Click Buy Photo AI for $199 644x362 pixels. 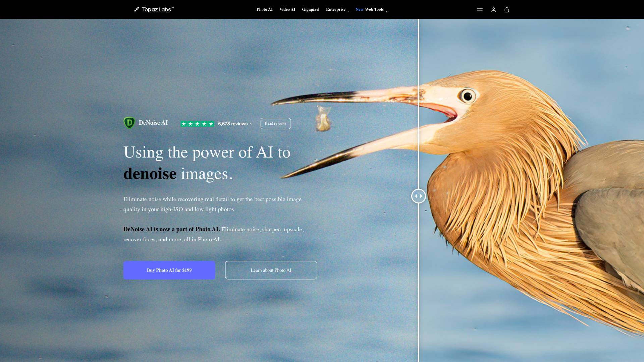(x=169, y=270)
